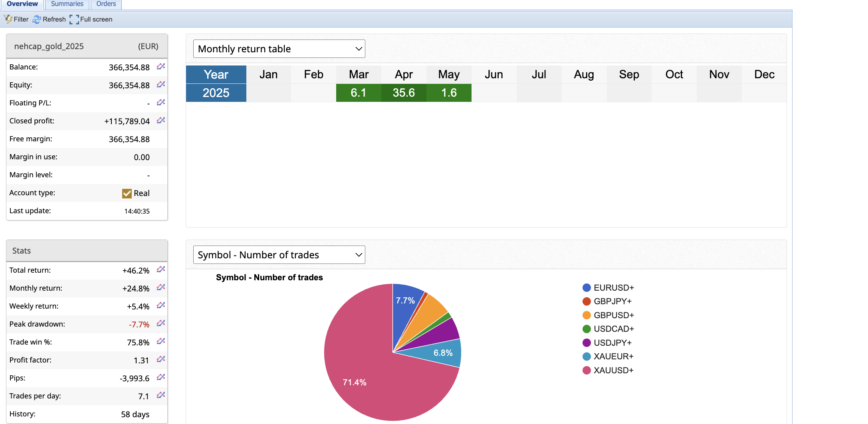868x424 pixels.
Task: Open the Monthly return table dropdown
Action: point(279,49)
